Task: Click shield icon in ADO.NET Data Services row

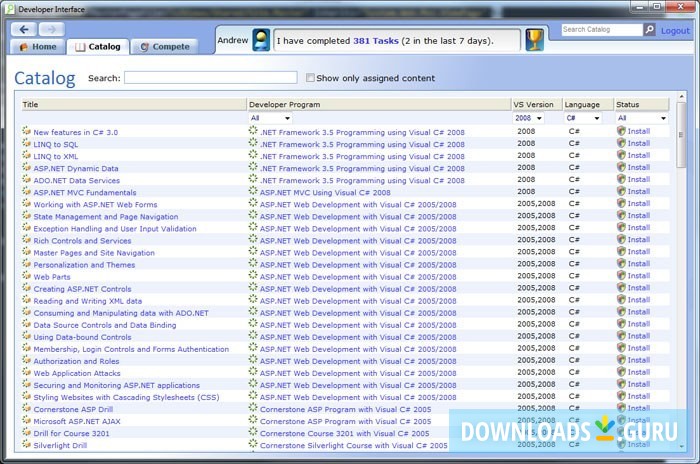Action: click(621, 179)
